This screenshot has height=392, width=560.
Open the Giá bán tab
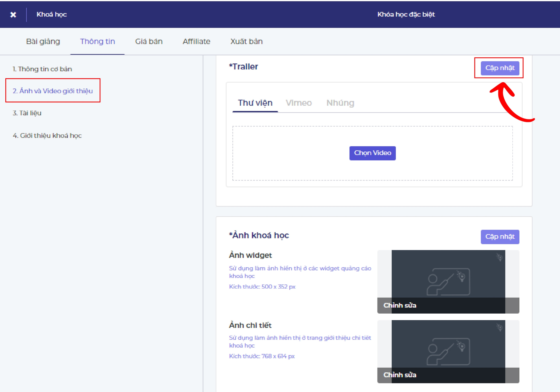pos(149,42)
